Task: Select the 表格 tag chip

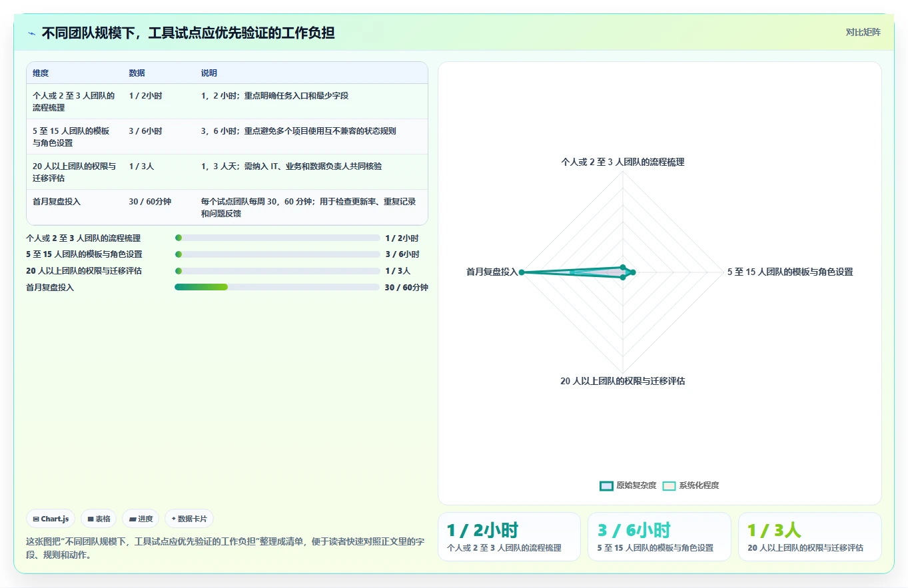Action: [99, 519]
